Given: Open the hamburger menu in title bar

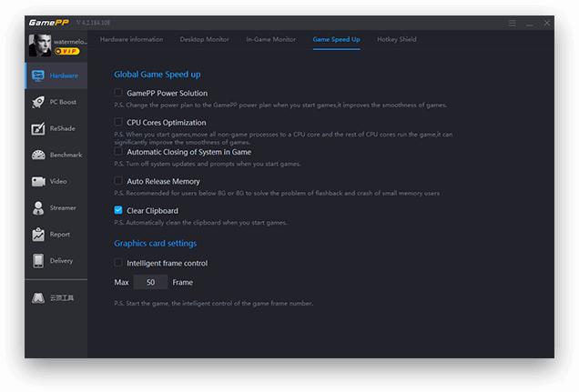Looking at the screenshot, I should click(x=513, y=23).
